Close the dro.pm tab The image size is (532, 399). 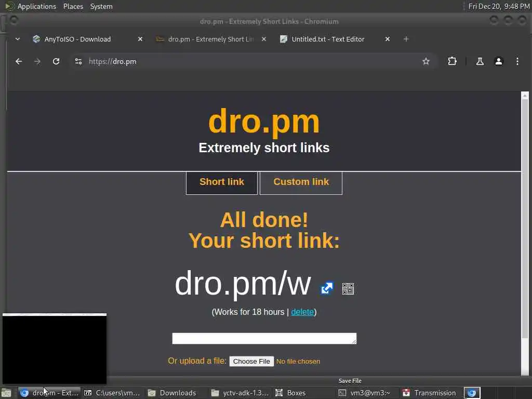coord(263,39)
